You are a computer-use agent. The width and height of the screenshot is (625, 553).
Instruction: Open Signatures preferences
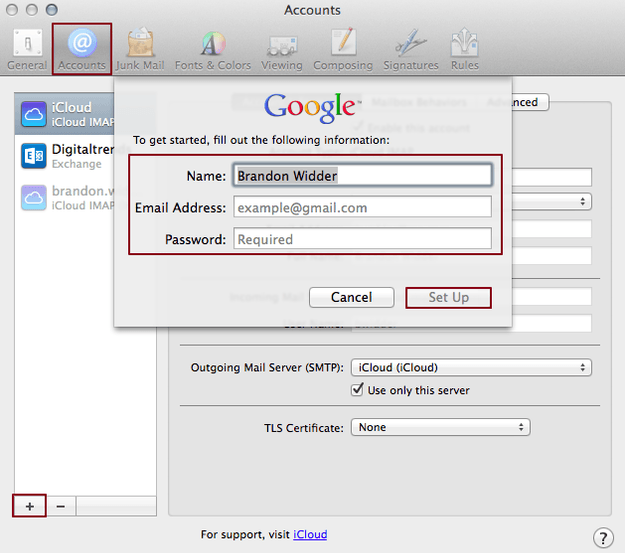[x=411, y=50]
